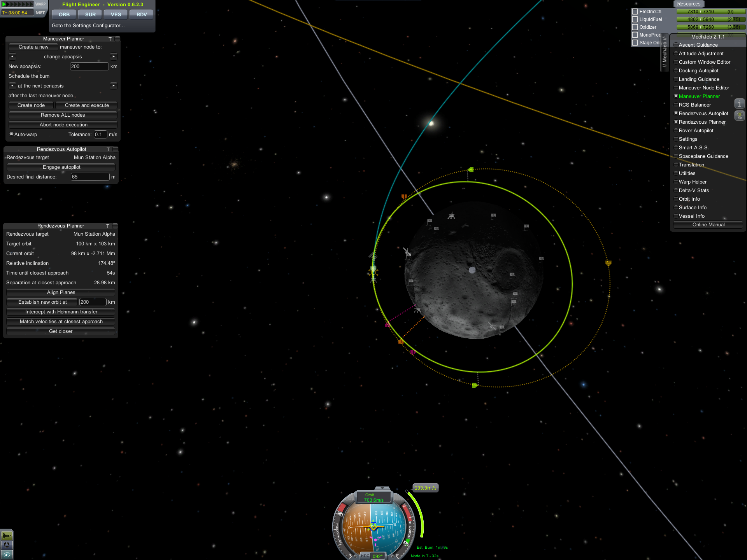Open the VES tab in Flight Engineer
The height and width of the screenshot is (560, 747).
tap(116, 14)
